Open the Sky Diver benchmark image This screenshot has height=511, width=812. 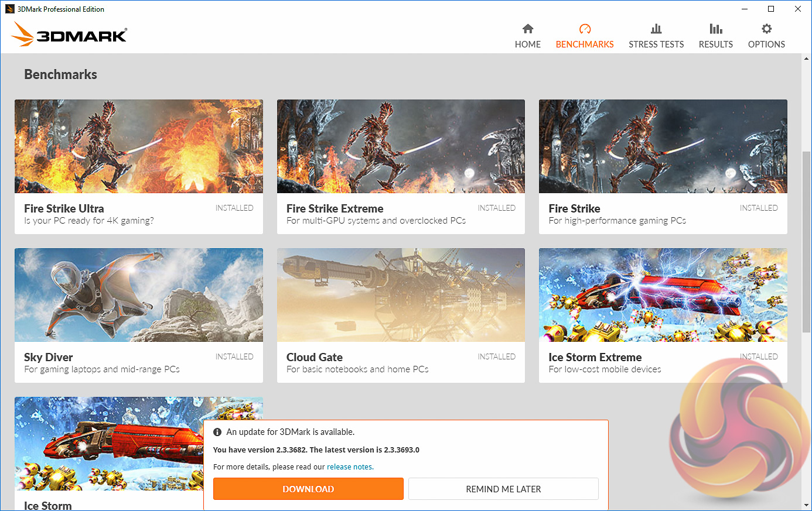139,295
